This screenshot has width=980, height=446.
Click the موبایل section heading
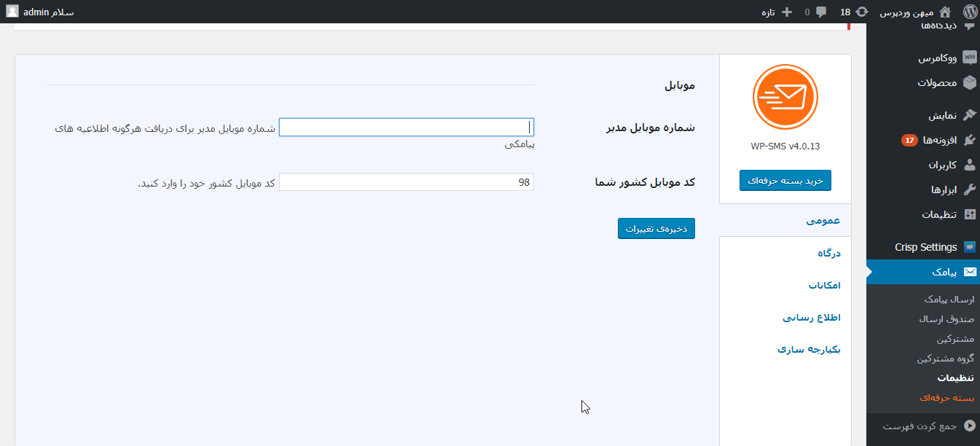coord(680,85)
